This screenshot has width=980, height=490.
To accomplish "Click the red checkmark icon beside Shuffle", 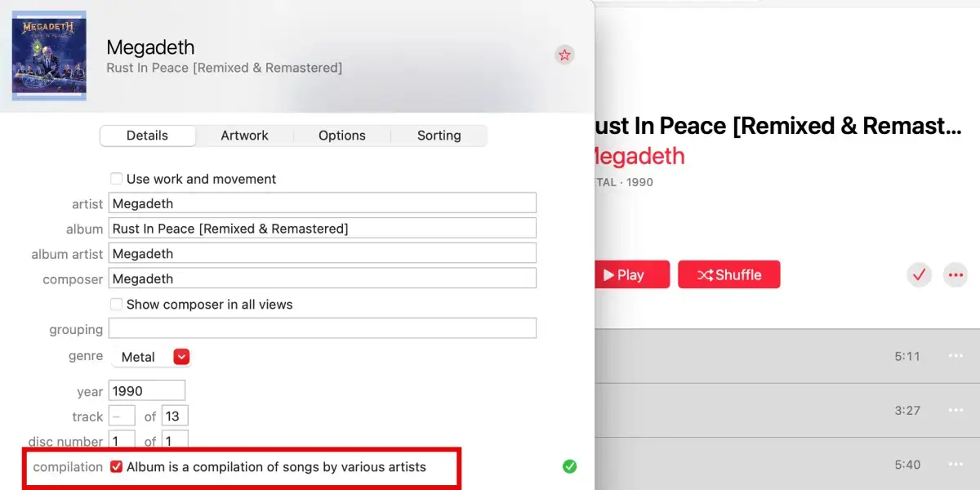I will (x=920, y=275).
